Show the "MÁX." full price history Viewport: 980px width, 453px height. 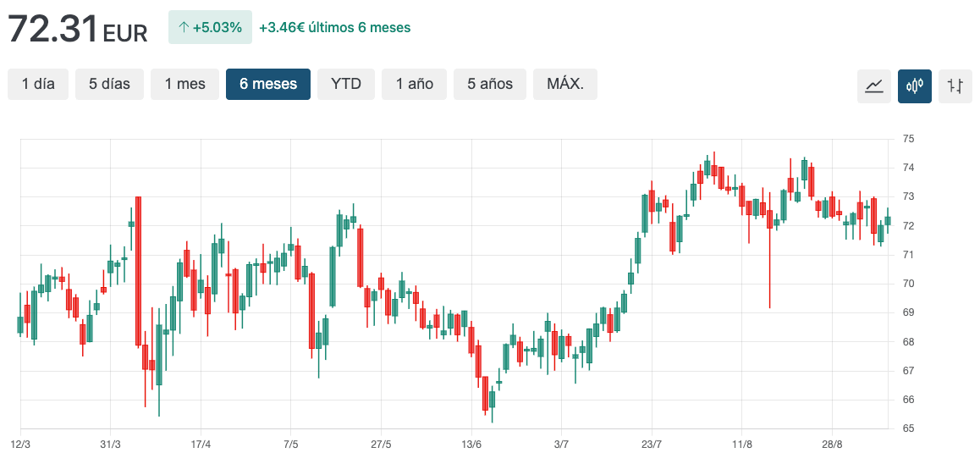click(564, 84)
